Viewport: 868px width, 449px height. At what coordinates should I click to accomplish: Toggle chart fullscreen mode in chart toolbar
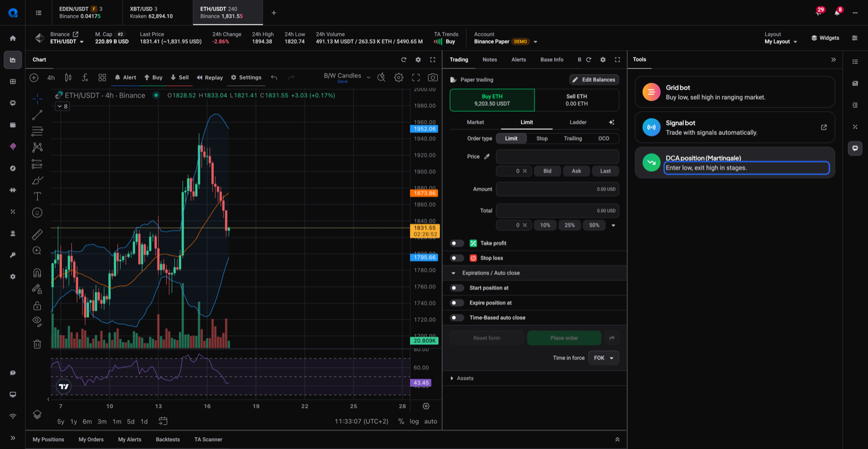416,78
